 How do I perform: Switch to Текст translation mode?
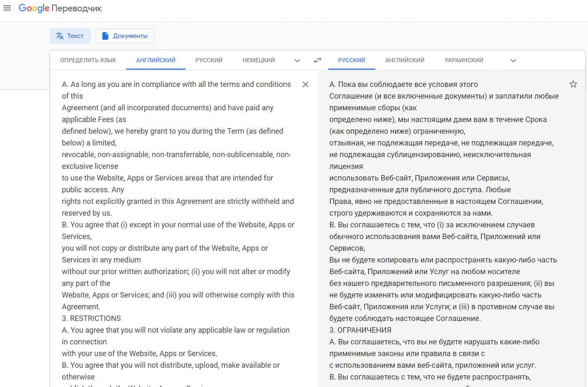[70, 36]
